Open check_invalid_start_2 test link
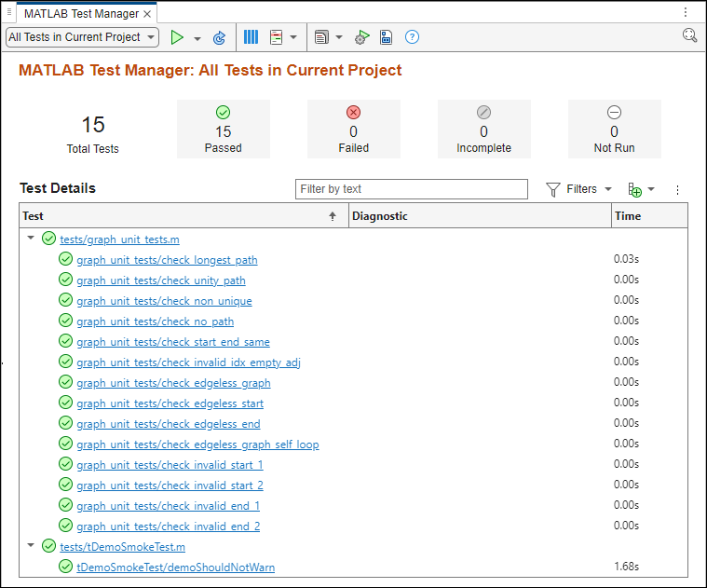707x588 pixels. click(x=170, y=485)
